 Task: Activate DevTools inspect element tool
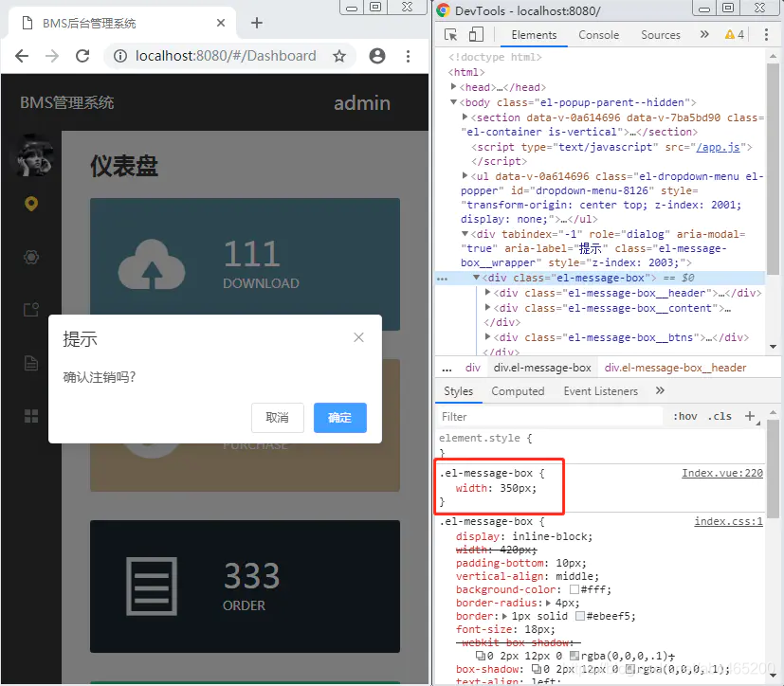450,34
